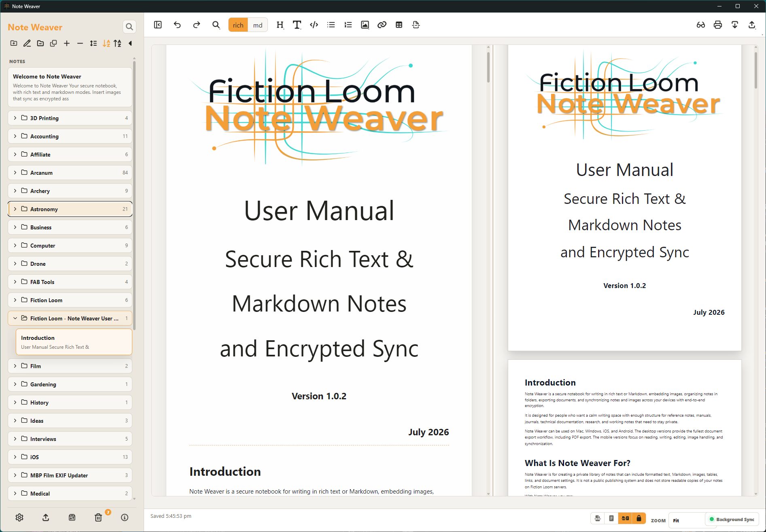Click the preview pane vertical scrollbar
The height and width of the screenshot is (532, 766).
[755, 270]
